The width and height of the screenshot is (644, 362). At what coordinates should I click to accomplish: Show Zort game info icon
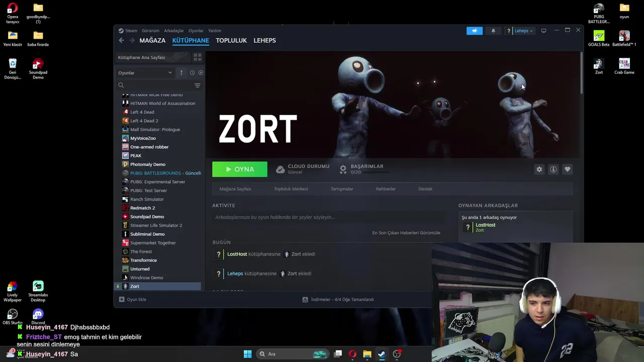[x=553, y=169]
